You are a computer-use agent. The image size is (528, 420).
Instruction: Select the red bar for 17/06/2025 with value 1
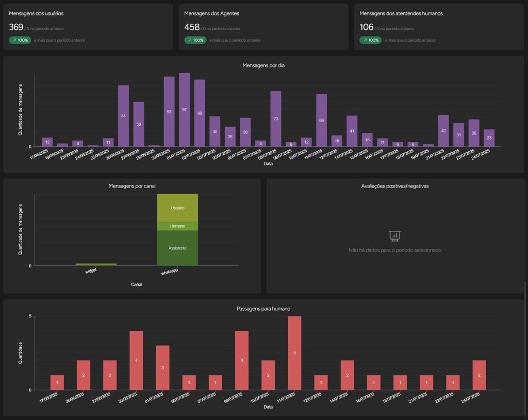[57, 383]
